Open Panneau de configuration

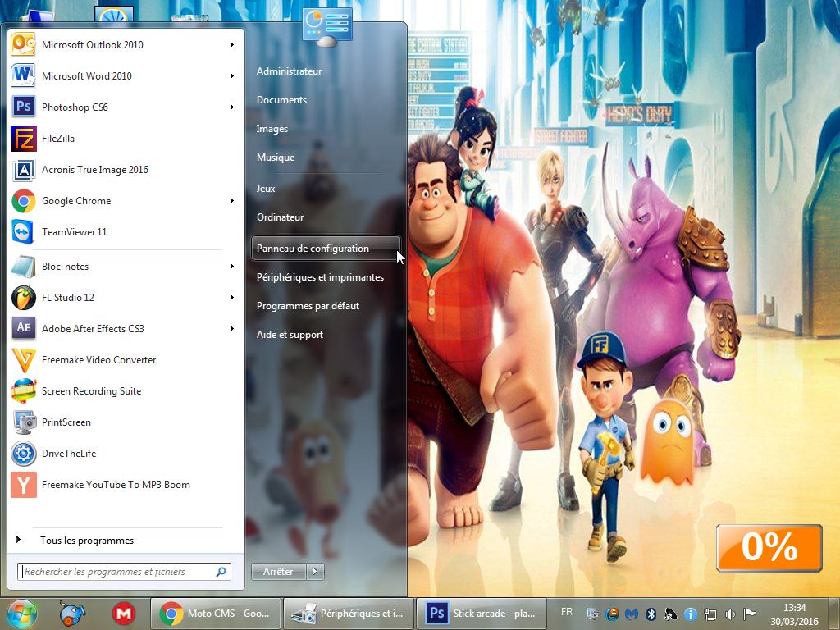pos(326,249)
